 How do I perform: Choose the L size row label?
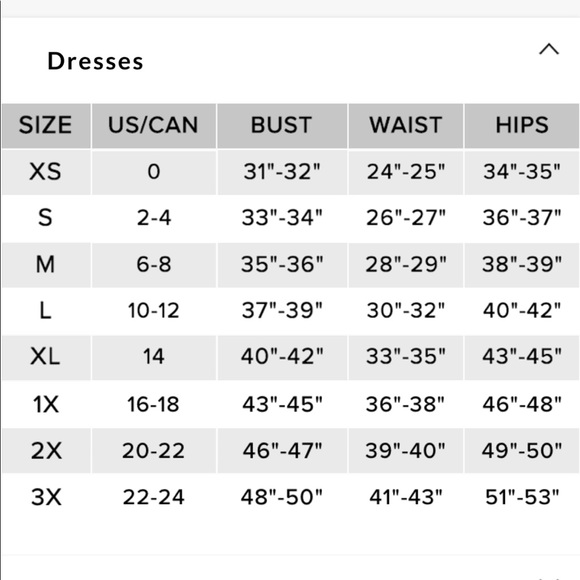point(45,310)
